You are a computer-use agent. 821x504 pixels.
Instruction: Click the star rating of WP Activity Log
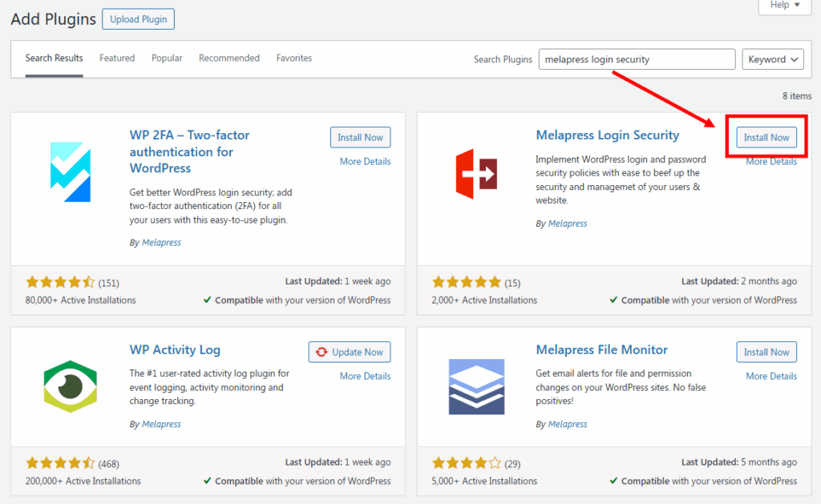coord(60,463)
